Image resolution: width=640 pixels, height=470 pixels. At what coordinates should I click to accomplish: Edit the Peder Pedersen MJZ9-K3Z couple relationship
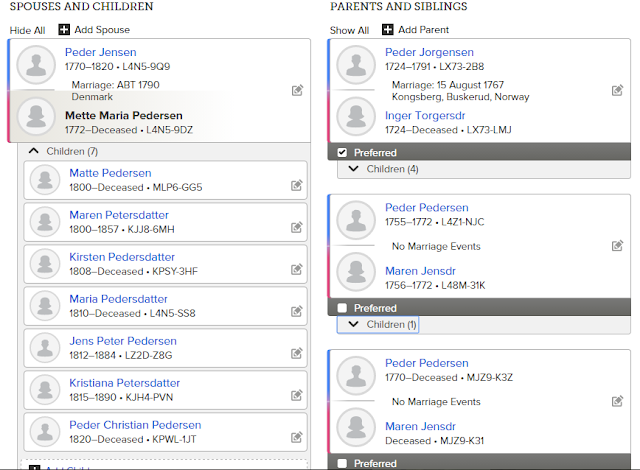617,401
